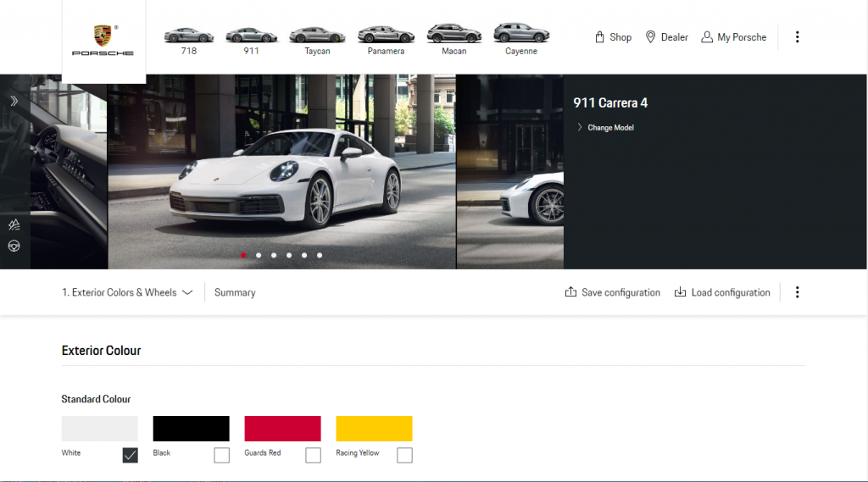Image resolution: width=868 pixels, height=482 pixels.
Task: Open the Summary tab
Action: [x=235, y=292]
